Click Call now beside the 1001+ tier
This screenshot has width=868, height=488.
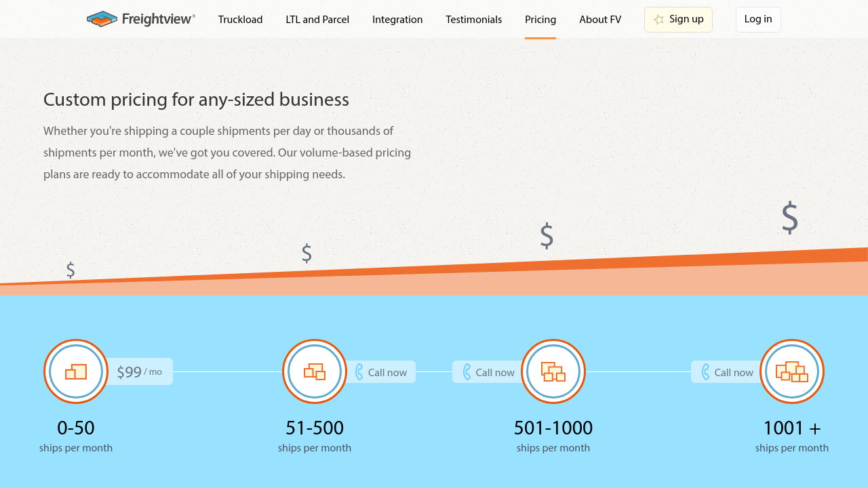(727, 372)
